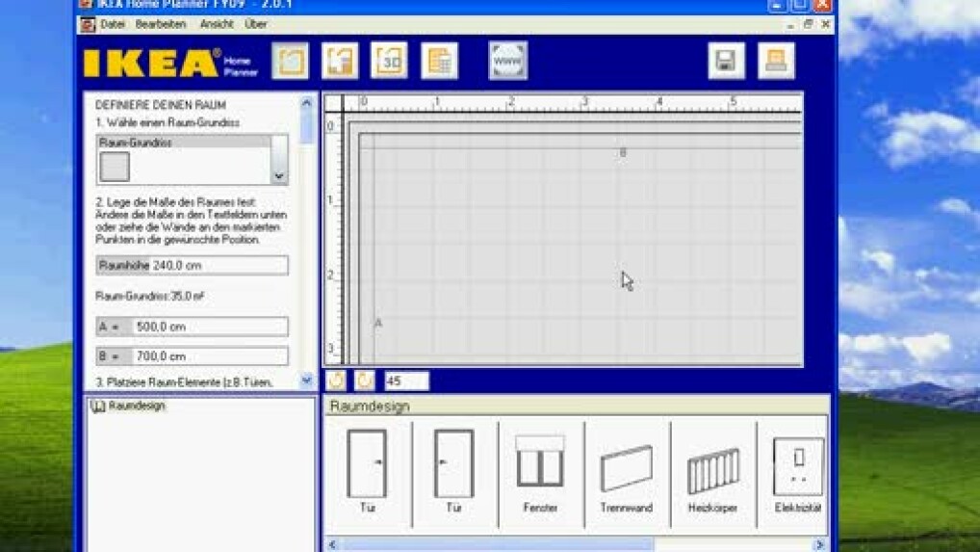The height and width of the screenshot is (552, 980).
Task: Click the WWW online button
Action: [x=507, y=62]
